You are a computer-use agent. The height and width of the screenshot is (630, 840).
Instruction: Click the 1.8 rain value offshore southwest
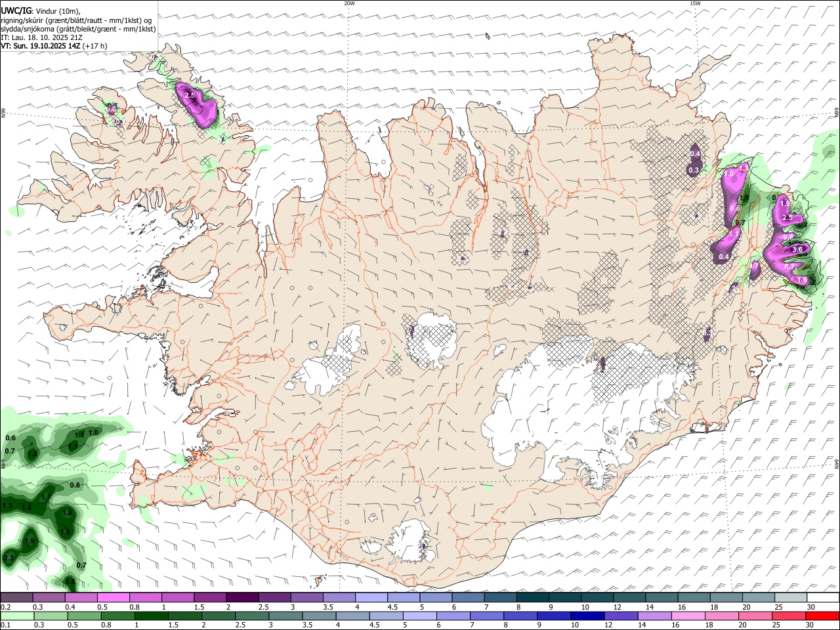click(x=67, y=513)
